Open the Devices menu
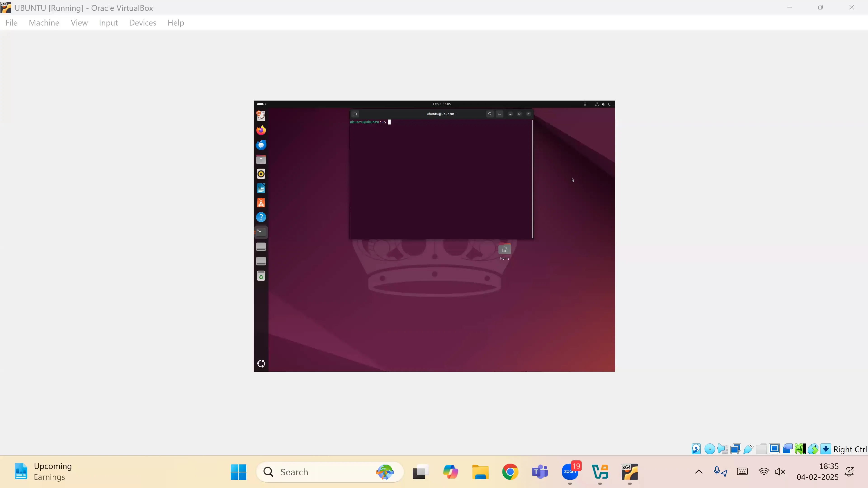 [x=143, y=23]
